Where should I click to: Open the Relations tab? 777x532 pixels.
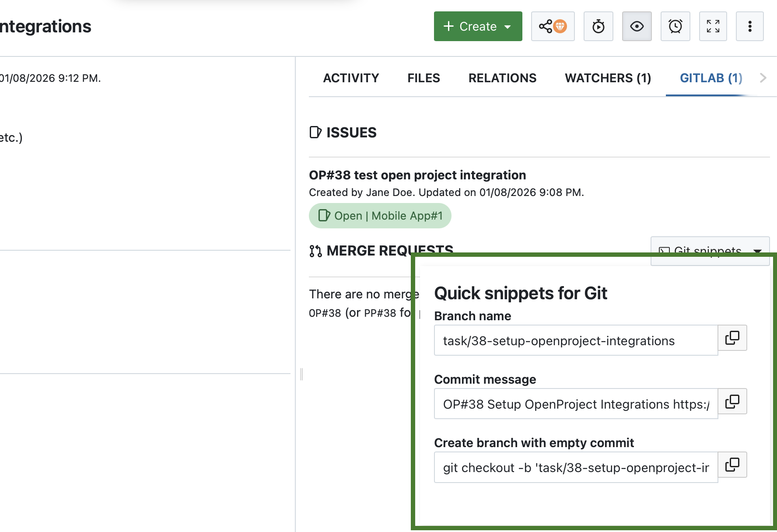click(x=502, y=78)
